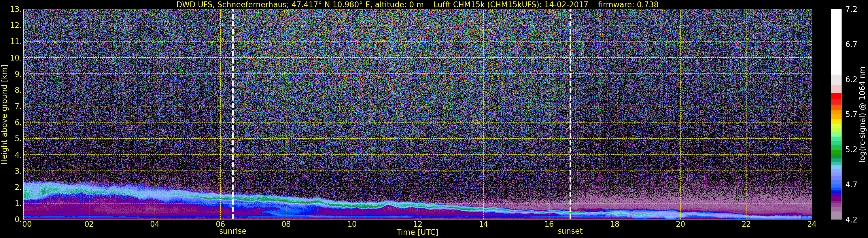Click the 16 hour tick on the time axis
868x238 pixels.
(x=549, y=224)
